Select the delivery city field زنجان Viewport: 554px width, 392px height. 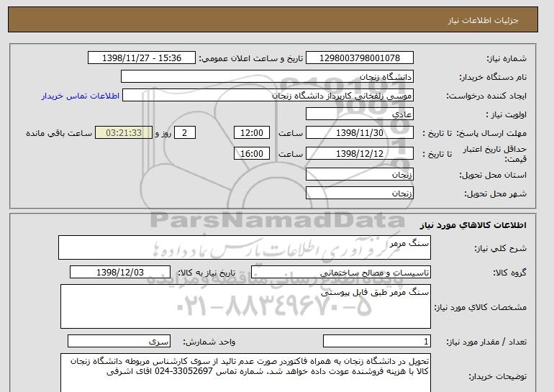(359, 193)
